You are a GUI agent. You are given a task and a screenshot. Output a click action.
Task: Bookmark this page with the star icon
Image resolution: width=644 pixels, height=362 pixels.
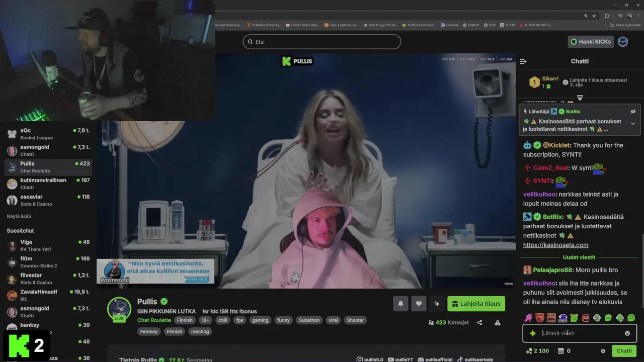click(594, 16)
